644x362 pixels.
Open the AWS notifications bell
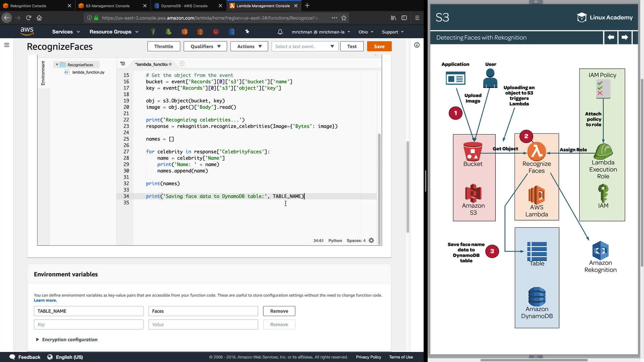280,32
